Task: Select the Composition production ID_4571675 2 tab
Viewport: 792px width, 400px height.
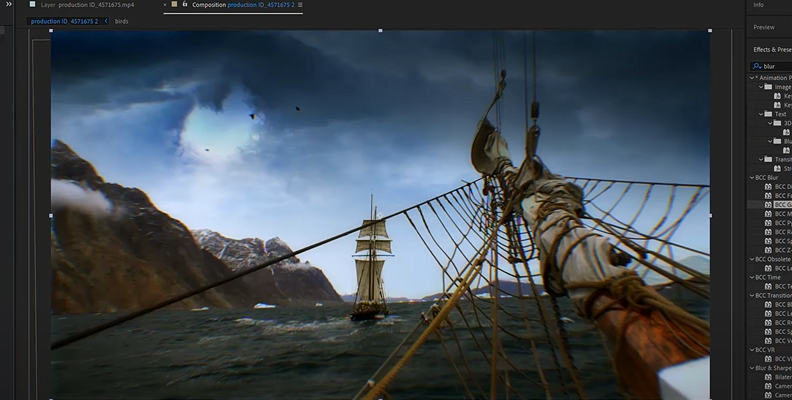Action: tap(243, 5)
